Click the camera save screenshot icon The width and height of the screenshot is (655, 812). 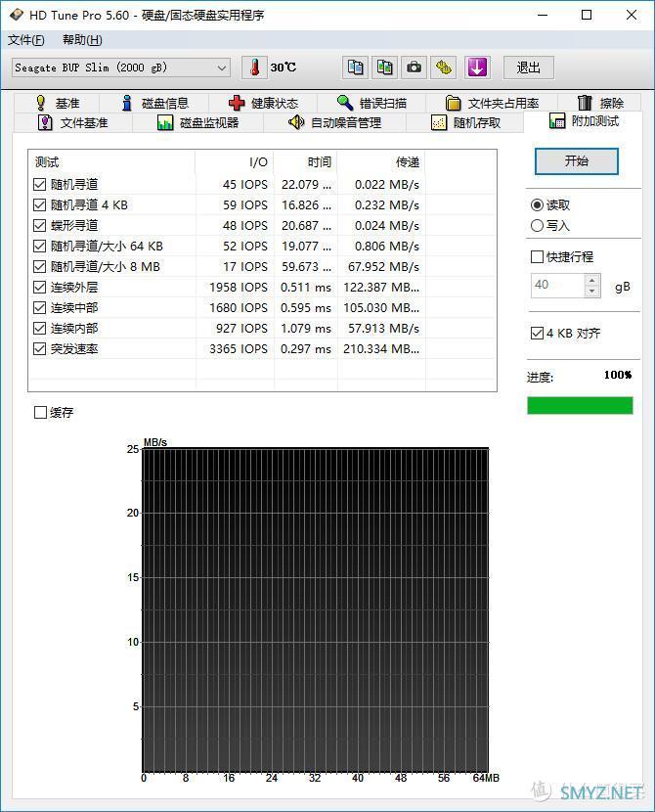pyautogui.click(x=414, y=68)
